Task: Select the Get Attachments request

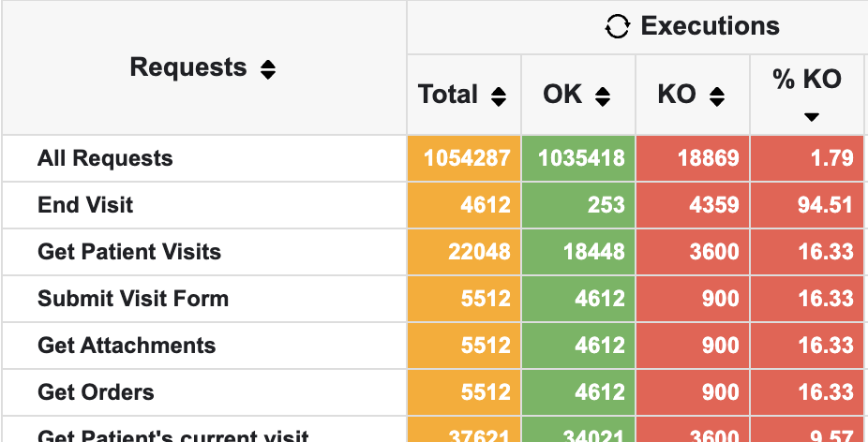Action: pyautogui.click(x=127, y=346)
